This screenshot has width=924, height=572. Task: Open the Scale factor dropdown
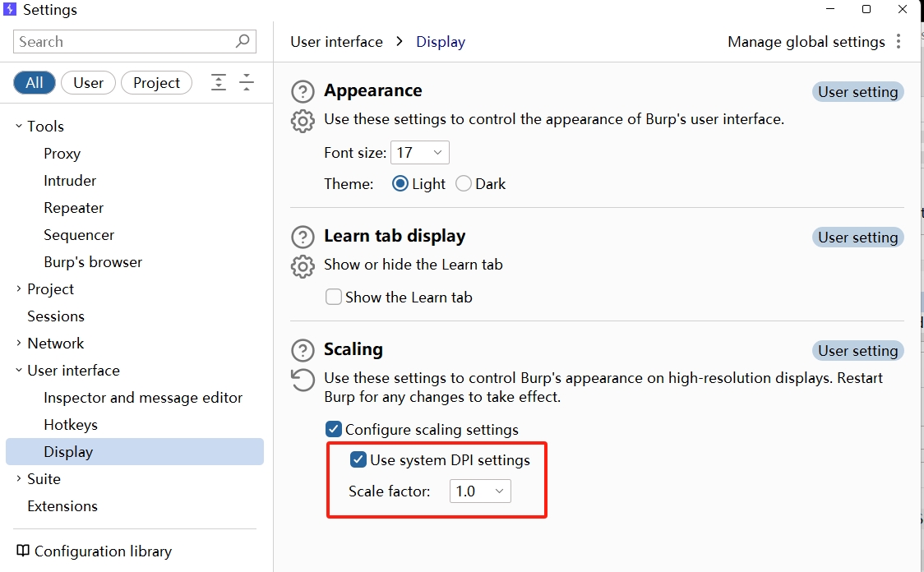tap(480, 491)
